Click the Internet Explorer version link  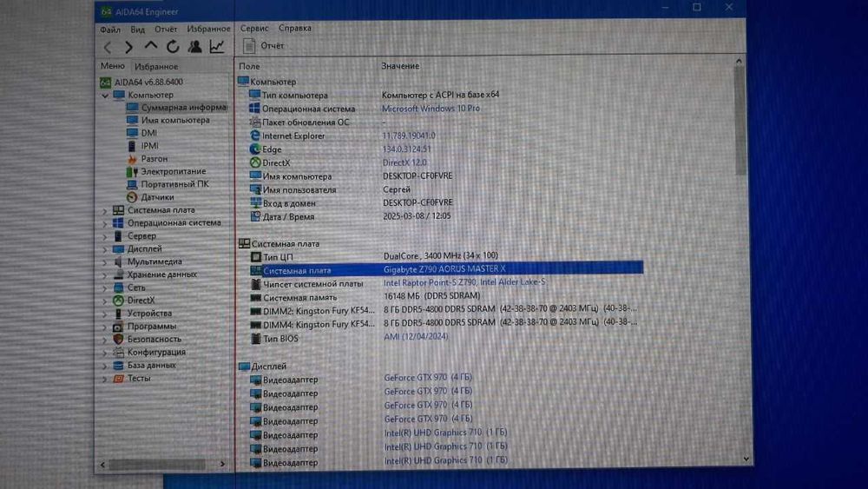click(409, 135)
